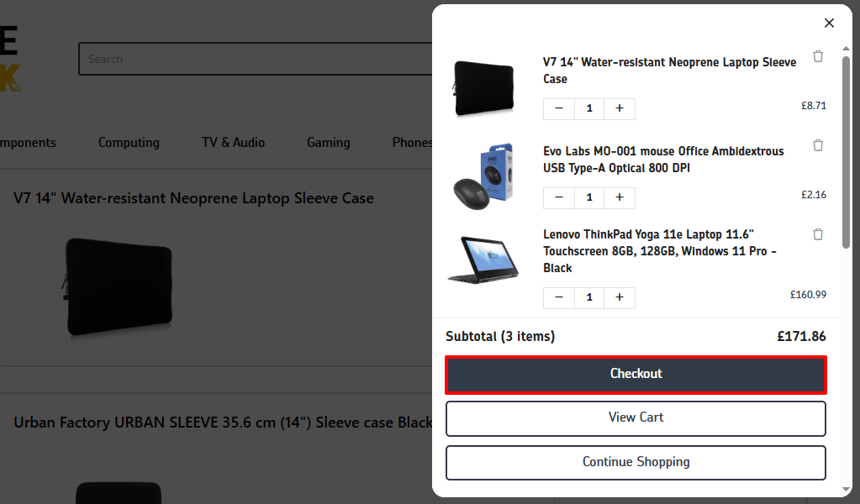Open V7 Laptop Sleeve listing on the product page
Image resolution: width=860 pixels, height=504 pixels.
pyautogui.click(x=193, y=198)
